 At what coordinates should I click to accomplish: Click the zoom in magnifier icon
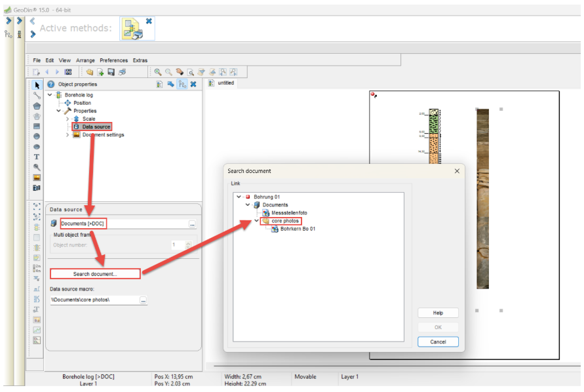158,72
